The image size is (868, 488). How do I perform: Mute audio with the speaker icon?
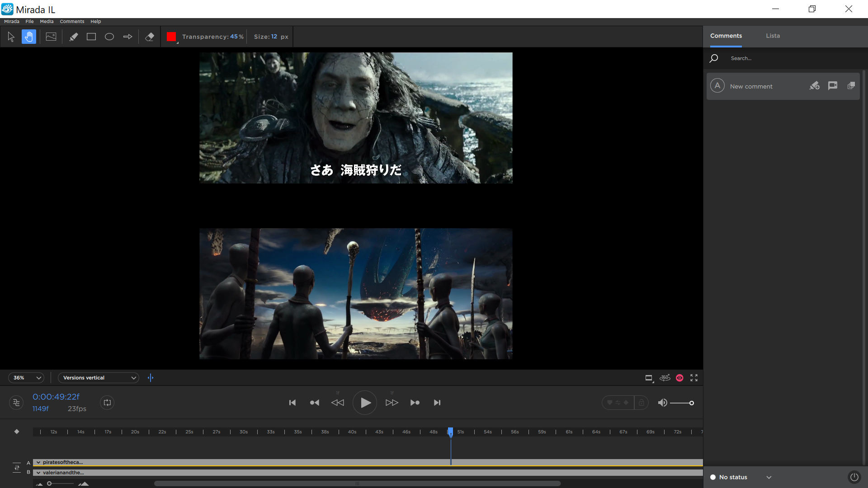click(662, 403)
